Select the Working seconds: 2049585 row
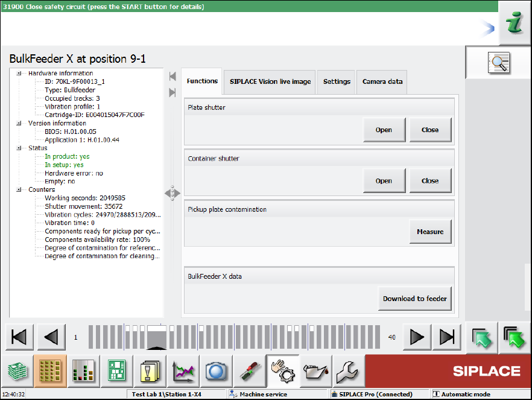 pyautogui.click(x=85, y=198)
